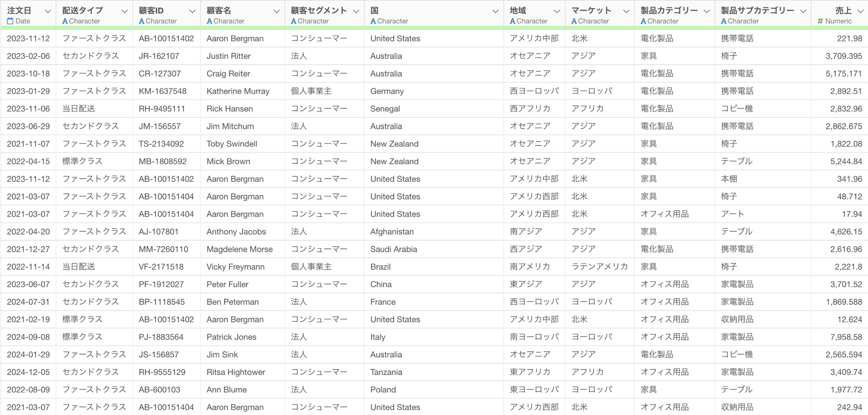Click the Afghanistan country cell
The width and height of the screenshot is (868, 415).
[392, 231]
